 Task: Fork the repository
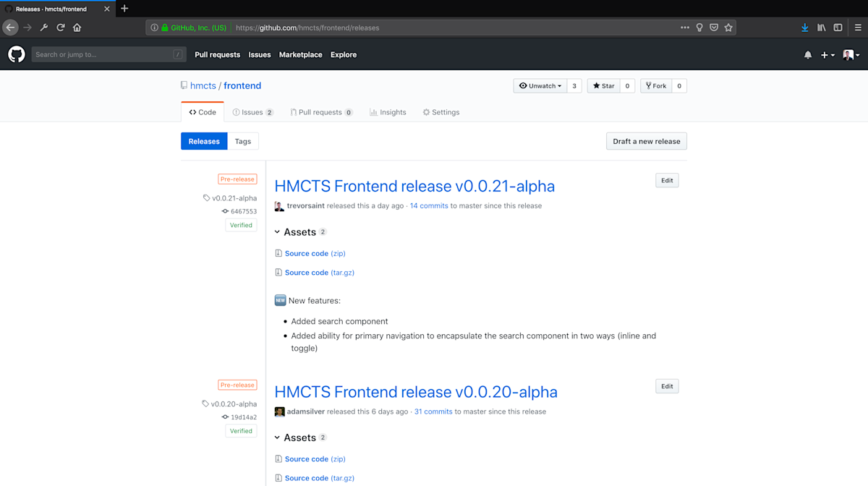pos(656,85)
